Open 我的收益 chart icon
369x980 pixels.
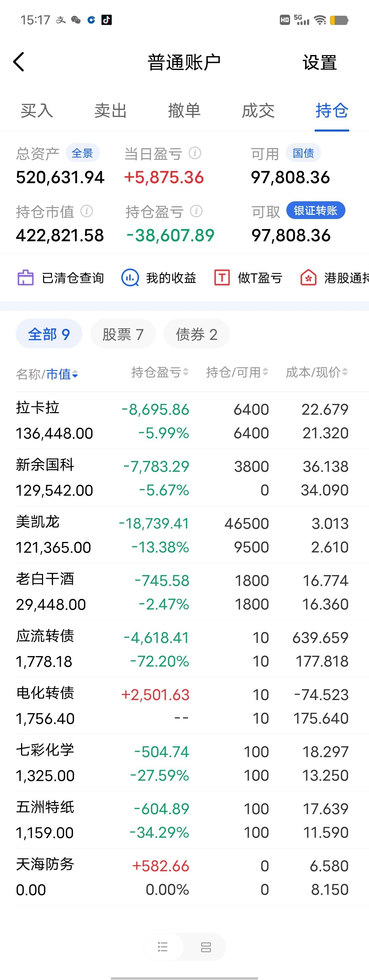(x=130, y=278)
